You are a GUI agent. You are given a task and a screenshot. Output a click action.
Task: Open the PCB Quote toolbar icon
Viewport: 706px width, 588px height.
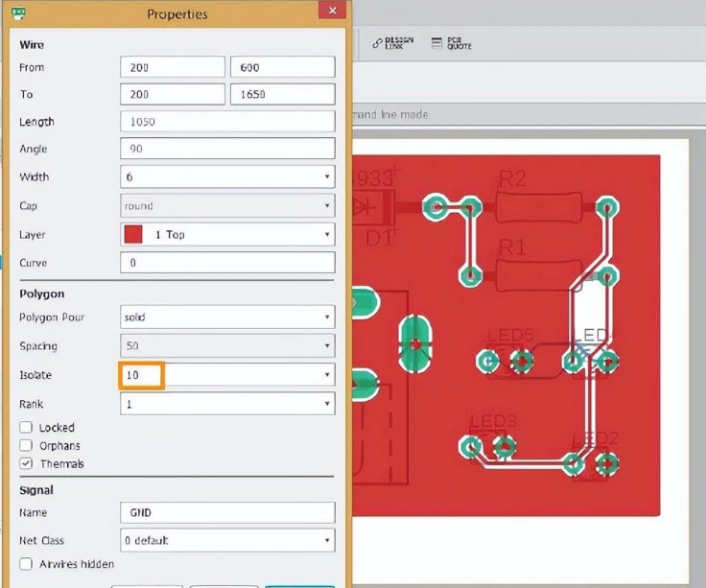click(451, 44)
